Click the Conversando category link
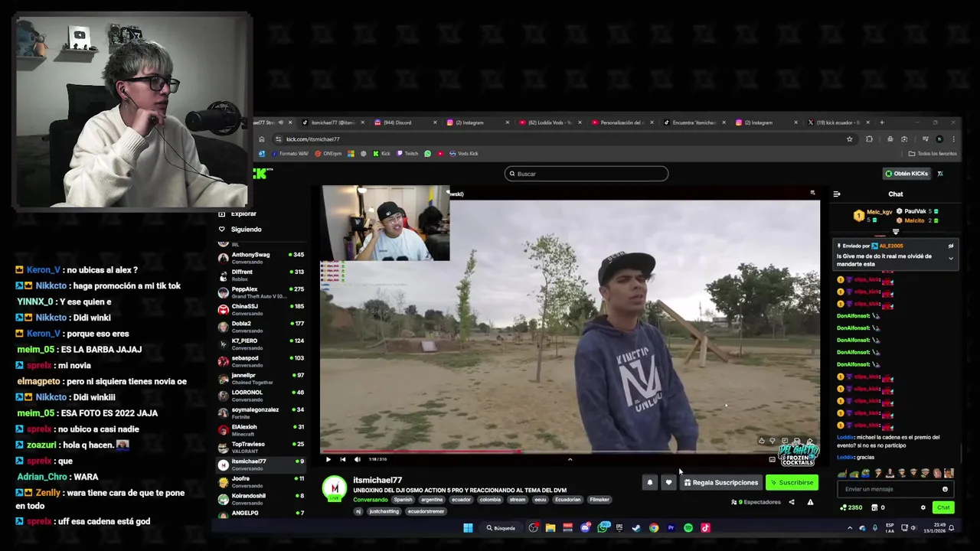980x551 pixels. pos(371,500)
